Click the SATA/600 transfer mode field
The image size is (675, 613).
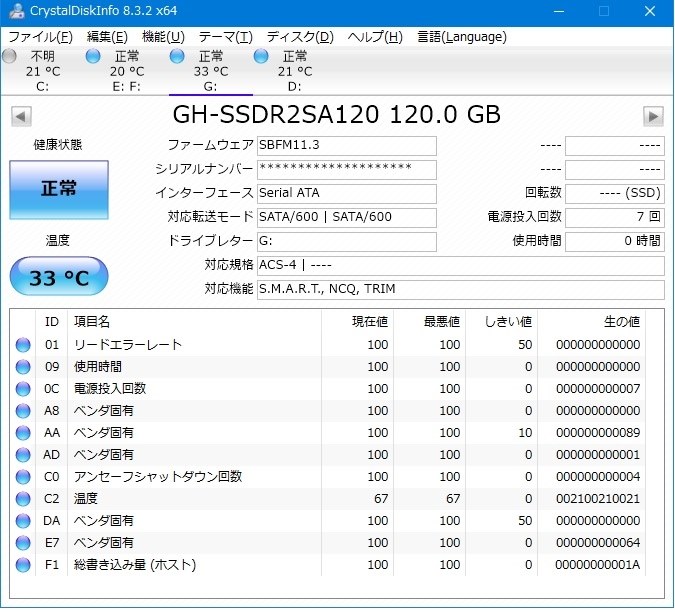point(347,217)
